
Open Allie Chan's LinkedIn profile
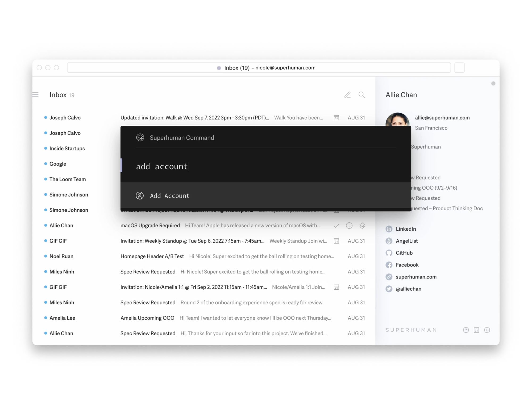[405, 229]
